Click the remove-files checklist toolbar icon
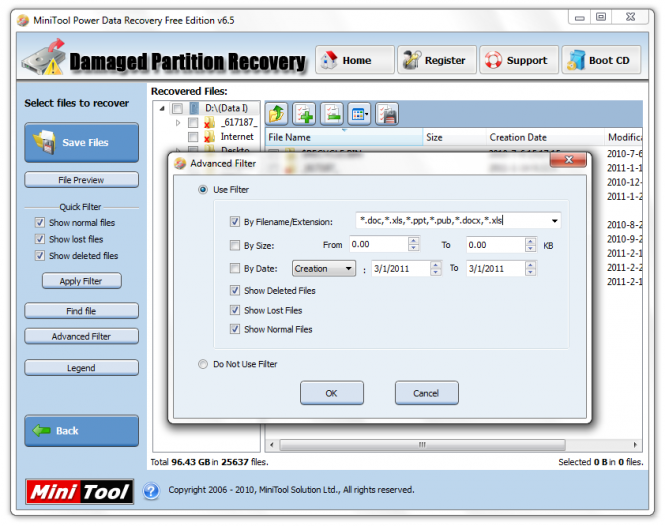This screenshot has width=665, height=526. (x=332, y=114)
